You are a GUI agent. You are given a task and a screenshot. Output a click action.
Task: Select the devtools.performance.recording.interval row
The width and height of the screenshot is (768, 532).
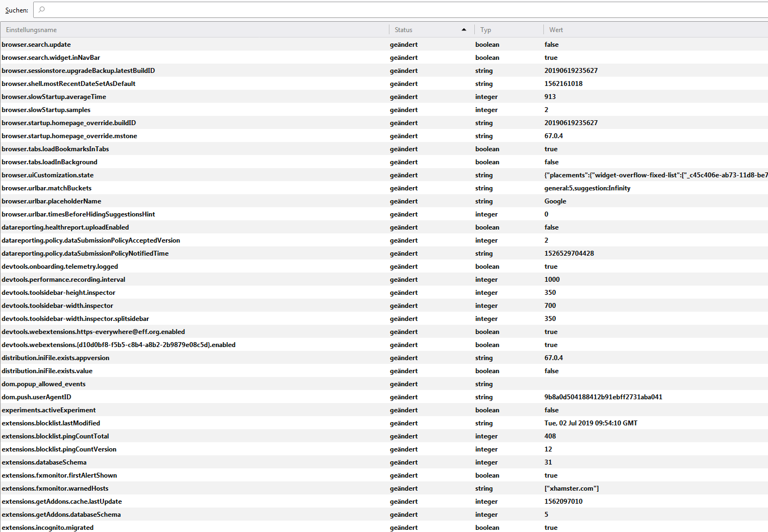64,280
